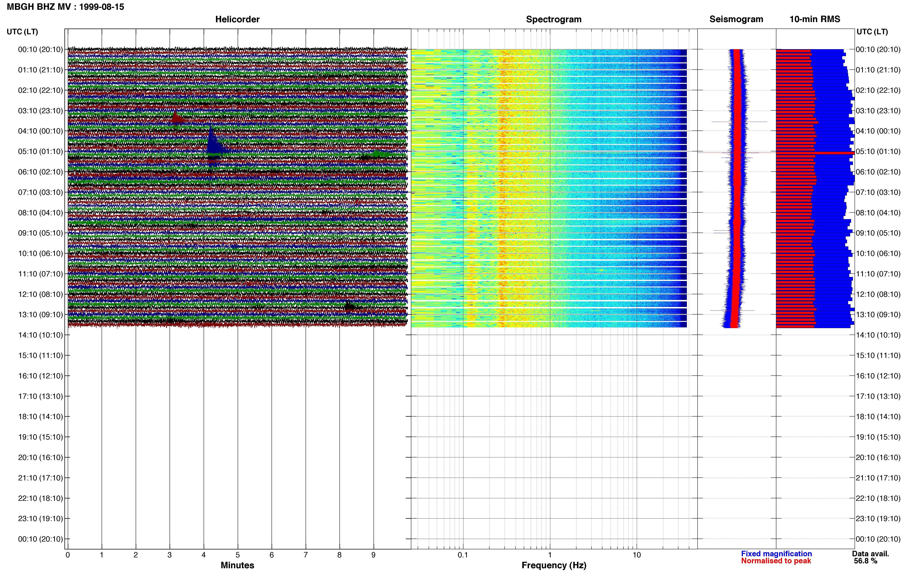924x578 pixels.
Task: Click '13:10 (09:10)' on the right time axis
Action: [878, 315]
